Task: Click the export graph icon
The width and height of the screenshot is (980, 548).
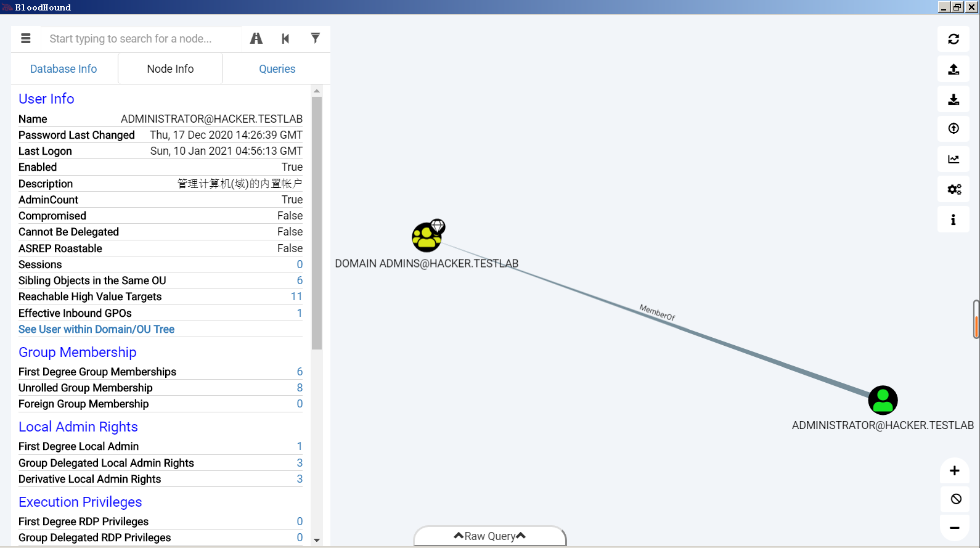Action: pos(953,69)
